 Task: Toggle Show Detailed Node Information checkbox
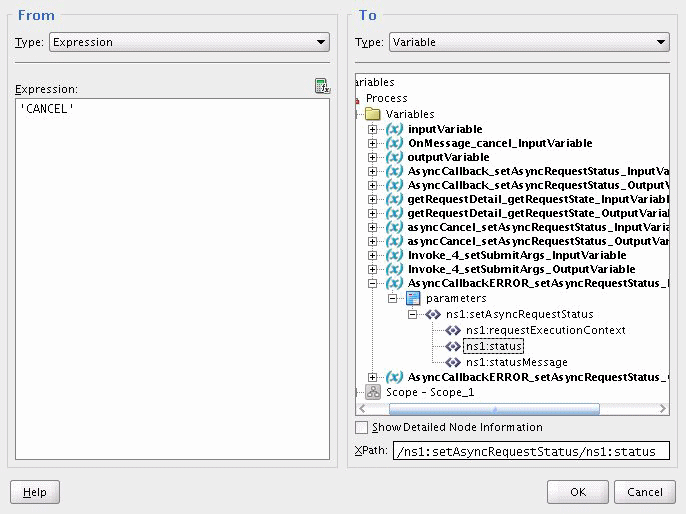click(361, 427)
